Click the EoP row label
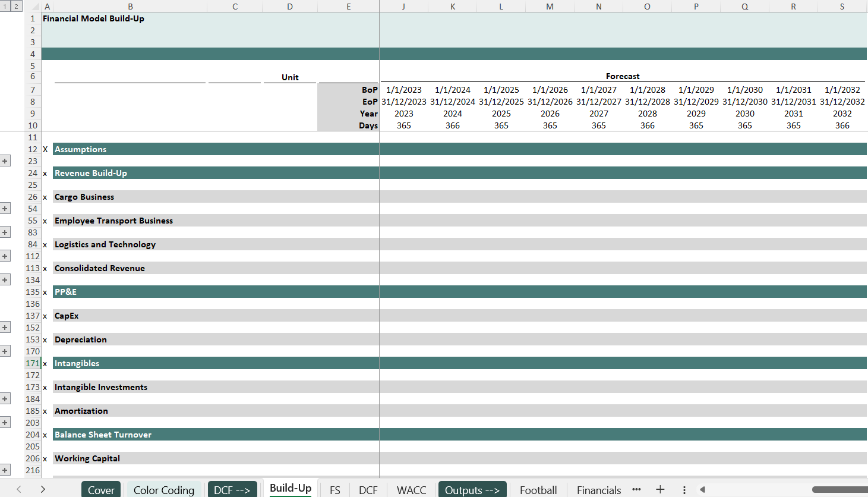Image resolution: width=868 pixels, height=497 pixels. [x=370, y=102]
